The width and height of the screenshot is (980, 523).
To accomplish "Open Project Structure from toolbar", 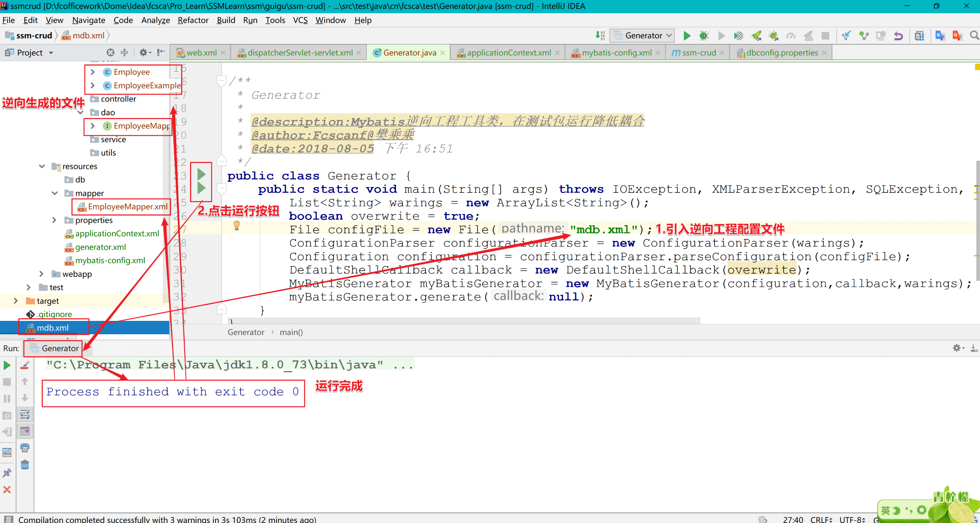I will pyautogui.click(x=919, y=36).
